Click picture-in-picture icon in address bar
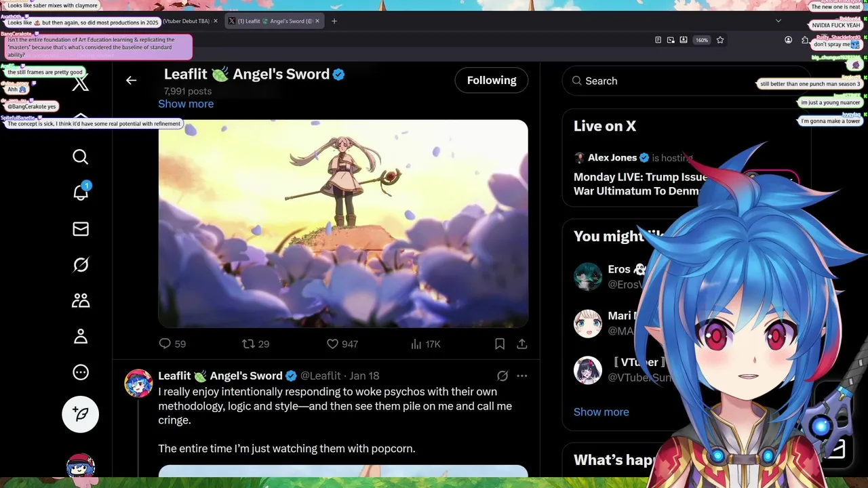The width and height of the screenshot is (868, 488). [x=671, y=40]
